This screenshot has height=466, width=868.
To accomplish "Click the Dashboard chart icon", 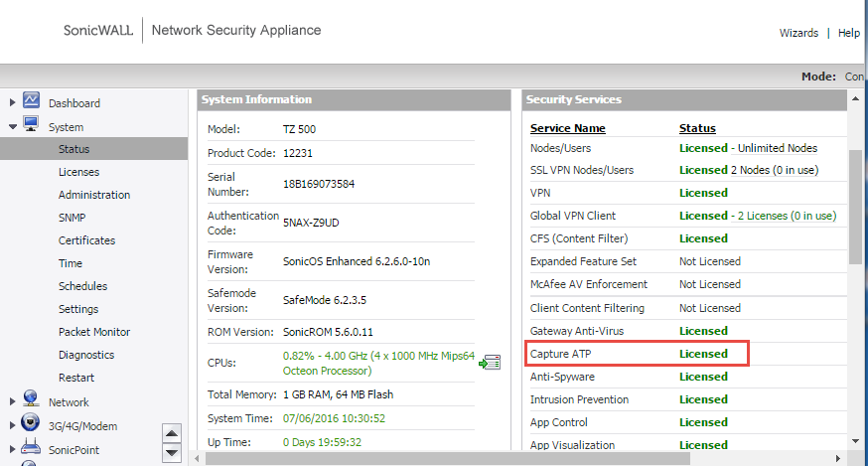I will (31, 101).
